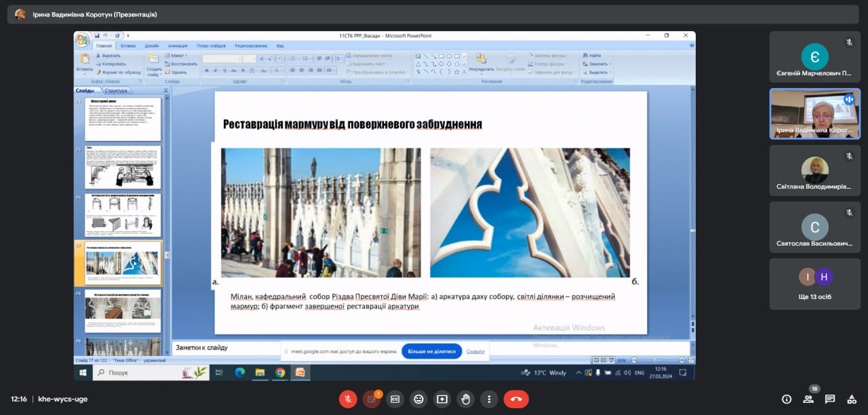Open the 'Анимация' ribbon tab

[x=178, y=46]
